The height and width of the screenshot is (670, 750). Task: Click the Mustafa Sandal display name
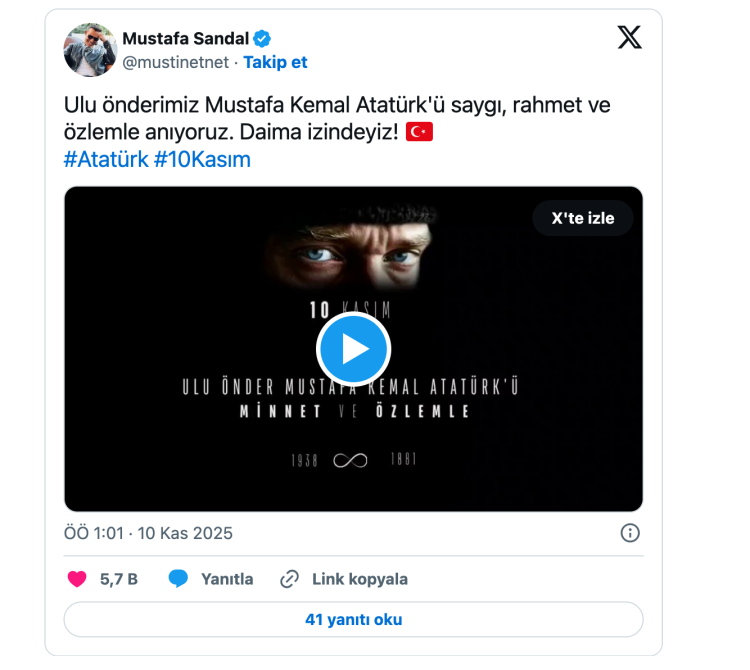click(185, 39)
